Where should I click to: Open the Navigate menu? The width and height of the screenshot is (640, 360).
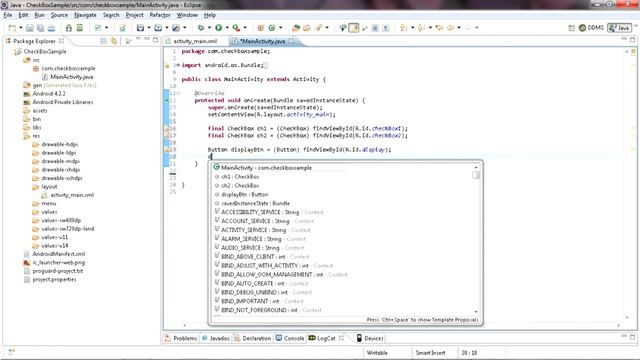pyautogui.click(x=85, y=15)
